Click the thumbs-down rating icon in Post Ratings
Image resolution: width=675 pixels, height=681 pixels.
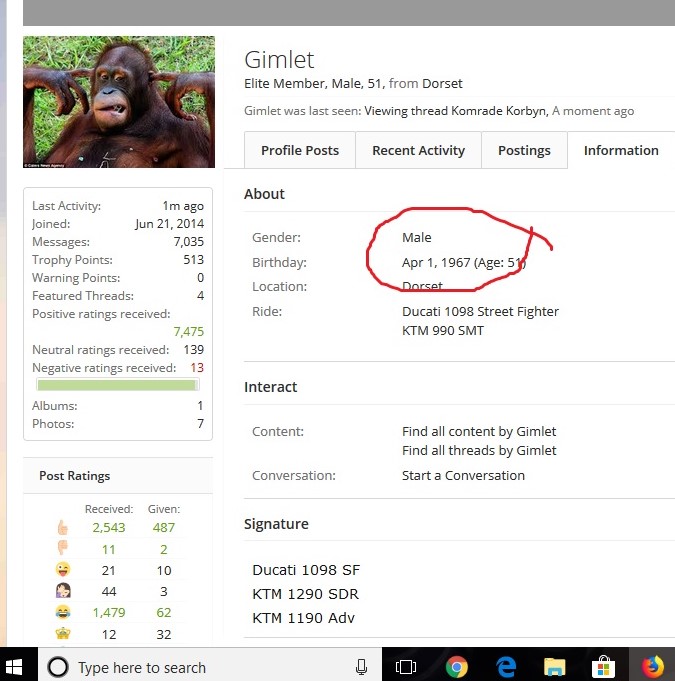[63, 549]
